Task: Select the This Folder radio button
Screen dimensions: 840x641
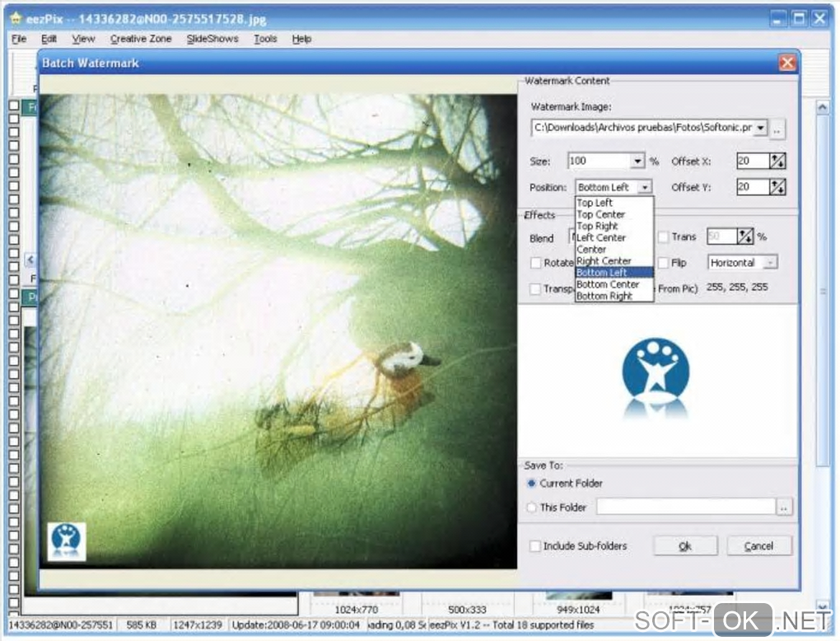Action: pyautogui.click(x=531, y=507)
